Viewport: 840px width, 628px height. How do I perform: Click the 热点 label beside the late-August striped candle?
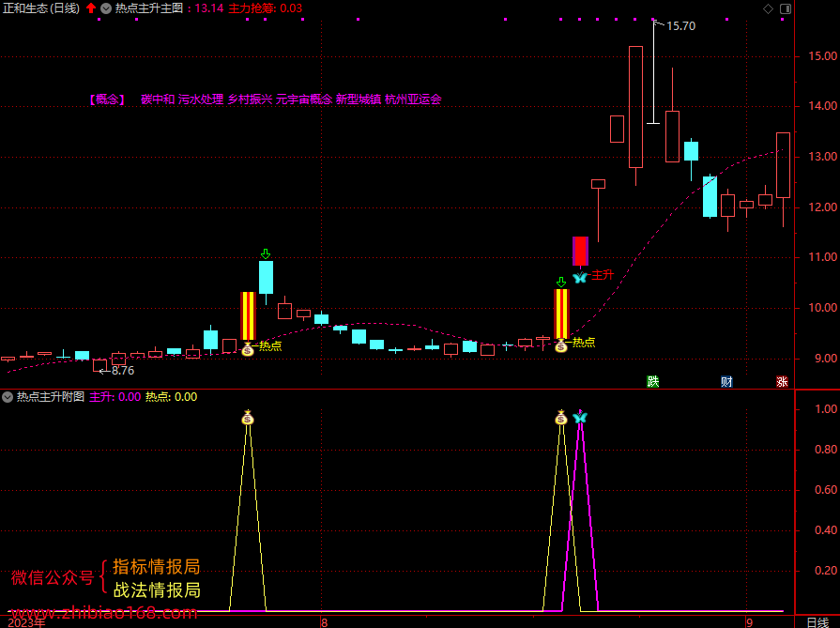click(584, 342)
